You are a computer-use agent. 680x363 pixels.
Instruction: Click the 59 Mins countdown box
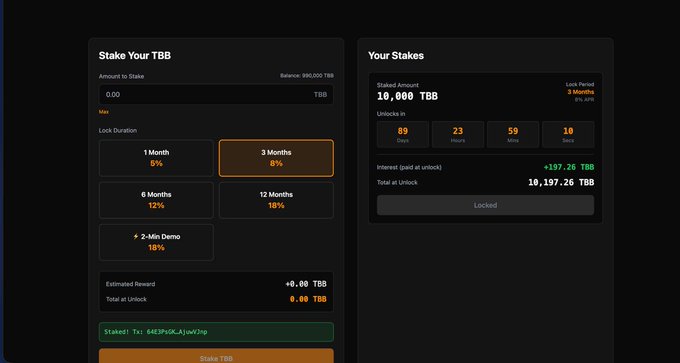point(513,134)
